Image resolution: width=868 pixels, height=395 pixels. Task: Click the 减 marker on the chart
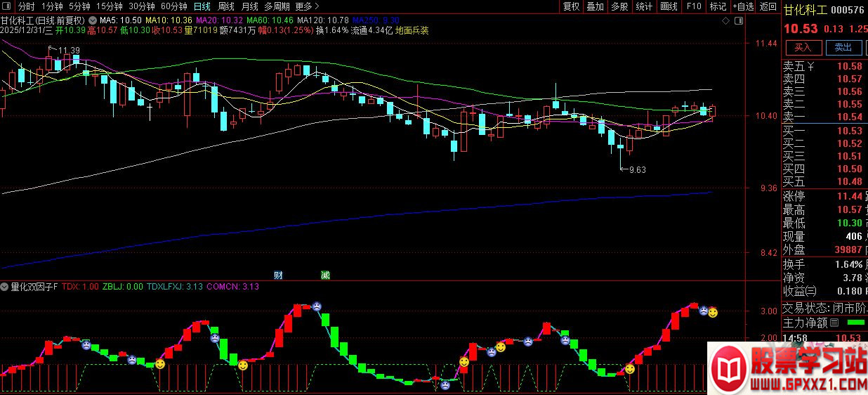pyautogui.click(x=324, y=275)
